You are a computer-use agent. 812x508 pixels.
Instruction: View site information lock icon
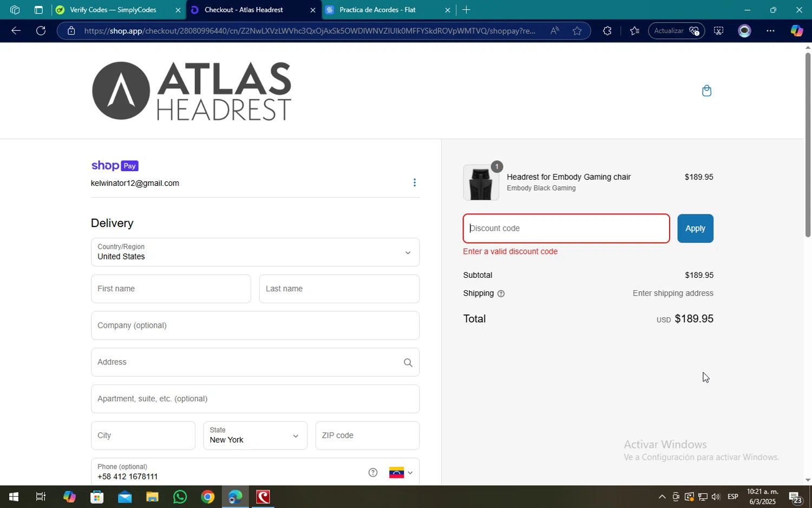click(71, 31)
